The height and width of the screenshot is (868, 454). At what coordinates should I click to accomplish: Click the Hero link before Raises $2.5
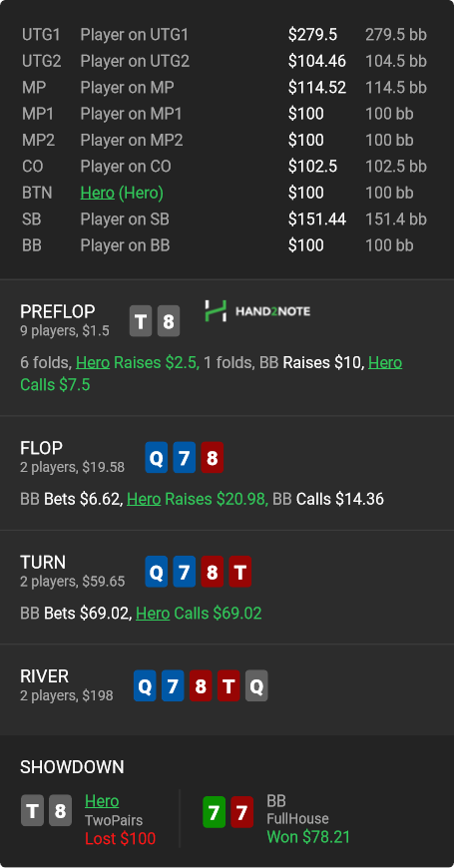pyautogui.click(x=93, y=362)
